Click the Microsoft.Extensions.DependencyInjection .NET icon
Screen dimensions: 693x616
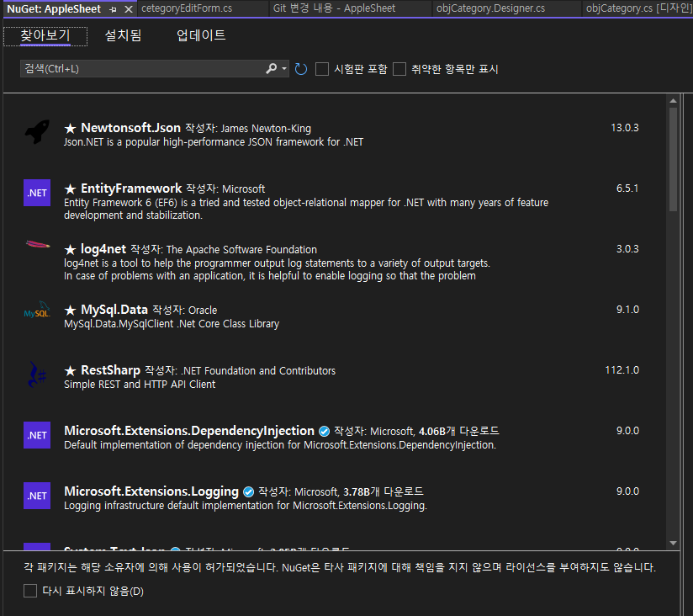click(x=37, y=435)
